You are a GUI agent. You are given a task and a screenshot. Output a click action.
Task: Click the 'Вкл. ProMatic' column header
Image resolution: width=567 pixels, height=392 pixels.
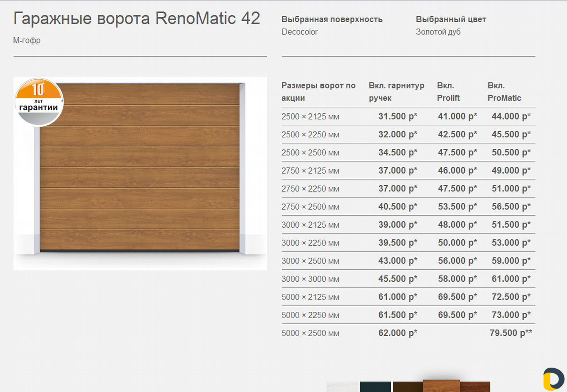[x=504, y=92]
